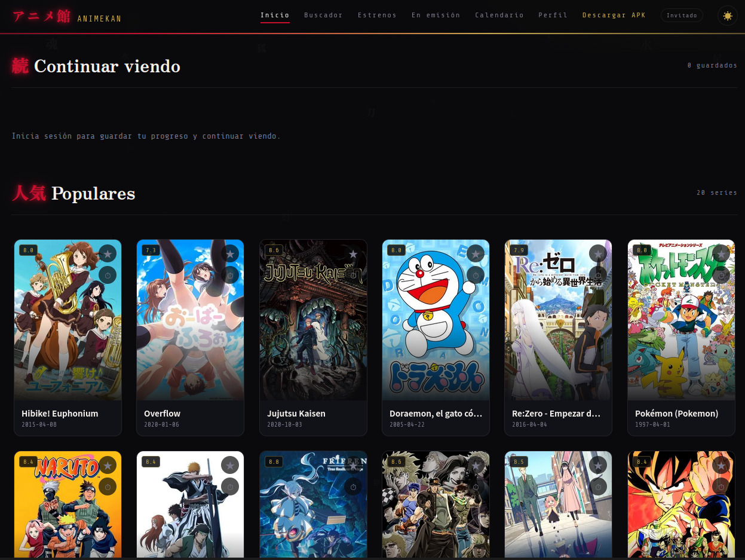Viewport: 745px width, 560px height.
Task: Click the Jujutsu Kaisen poster image
Action: 313,320
